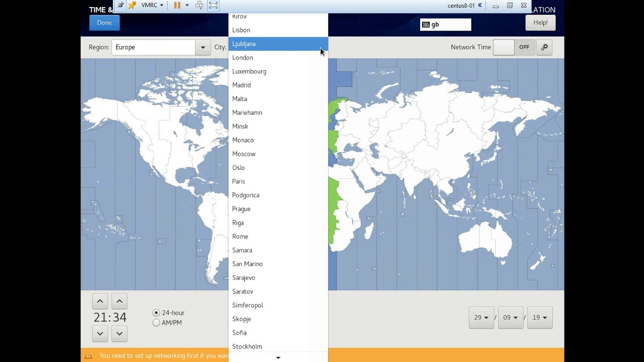This screenshot has width=644, height=362.
Task: Choose Lisbon from the city list
Action: tap(278, 30)
